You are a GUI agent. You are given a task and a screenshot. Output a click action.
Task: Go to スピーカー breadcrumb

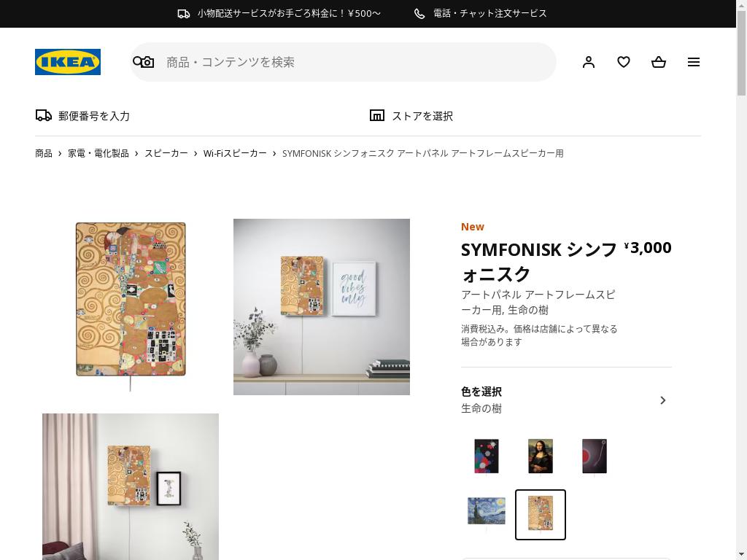tap(166, 153)
